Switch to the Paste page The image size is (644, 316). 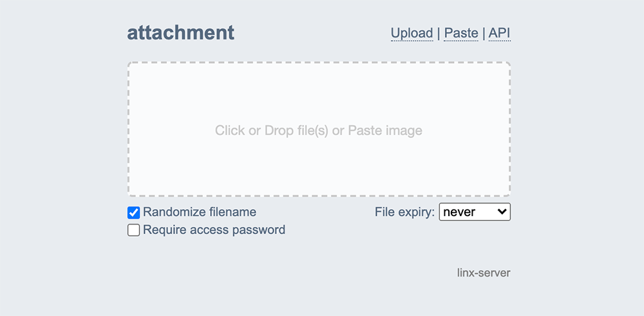(461, 34)
